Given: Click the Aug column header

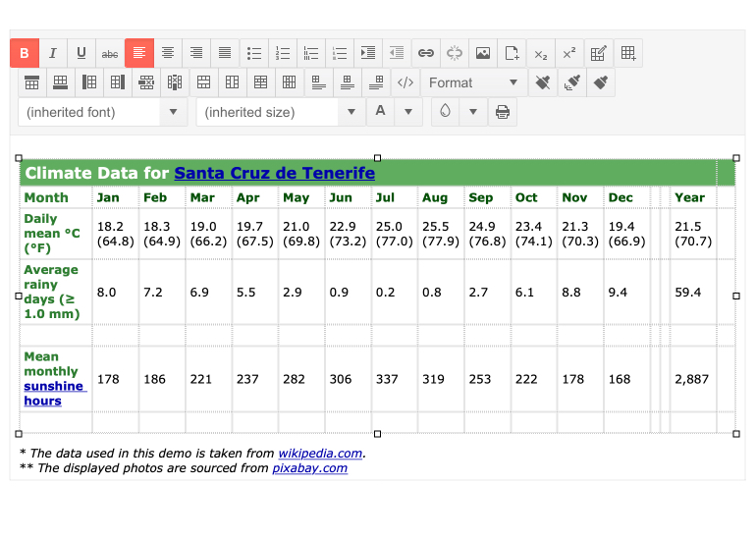Looking at the screenshot, I should 441,197.
